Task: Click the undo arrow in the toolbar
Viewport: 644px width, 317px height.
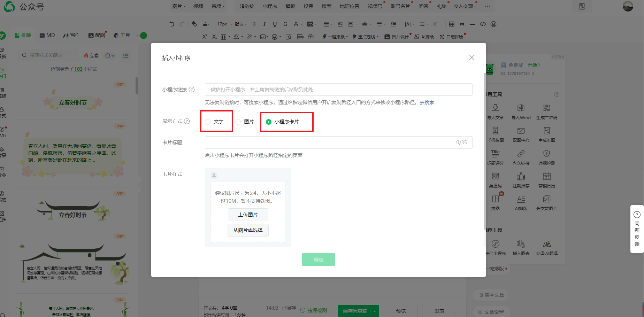Action: coord(171,24)
